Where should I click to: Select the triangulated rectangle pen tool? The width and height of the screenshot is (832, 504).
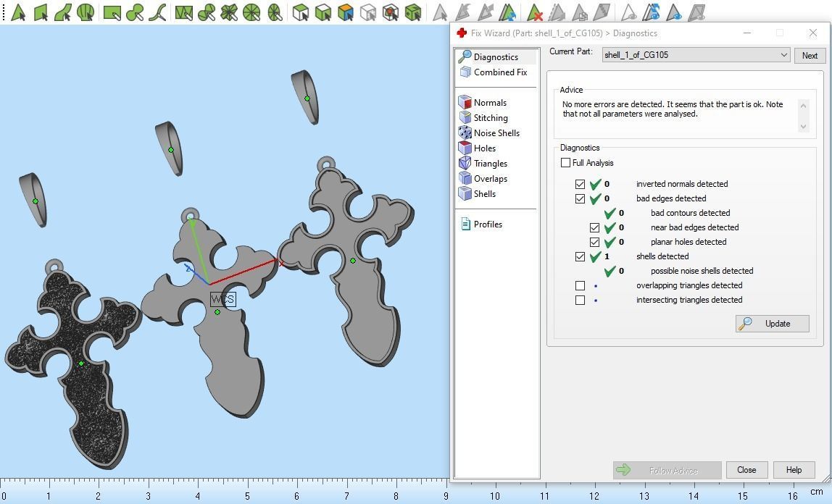[183, 12]
